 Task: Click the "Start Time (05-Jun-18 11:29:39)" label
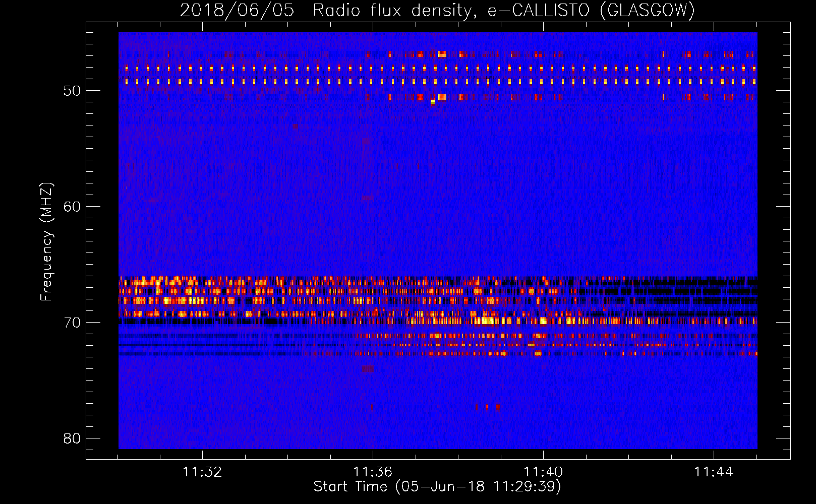tap(437, 487)
